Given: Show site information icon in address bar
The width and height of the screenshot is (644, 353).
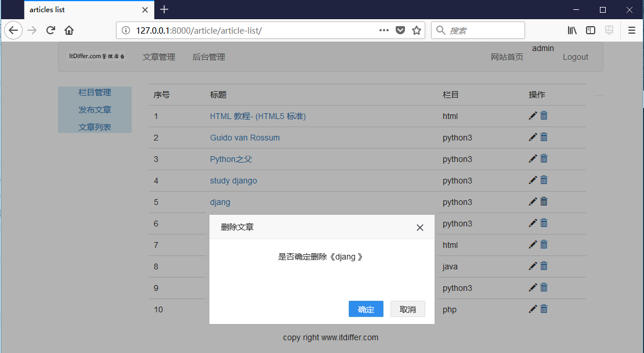Looking at the screenshot, I should [x=126, y=30].
